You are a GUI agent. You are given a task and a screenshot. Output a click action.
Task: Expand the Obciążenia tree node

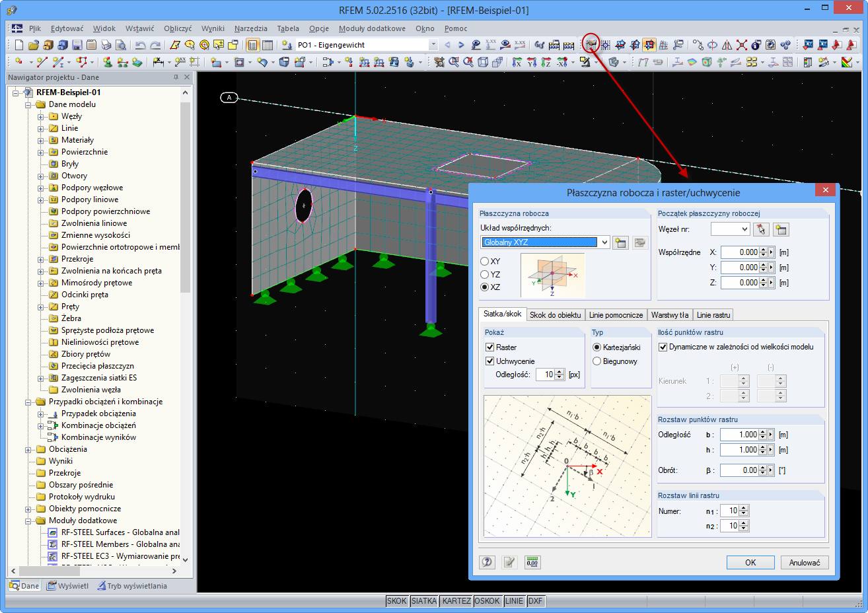point(28,450)
